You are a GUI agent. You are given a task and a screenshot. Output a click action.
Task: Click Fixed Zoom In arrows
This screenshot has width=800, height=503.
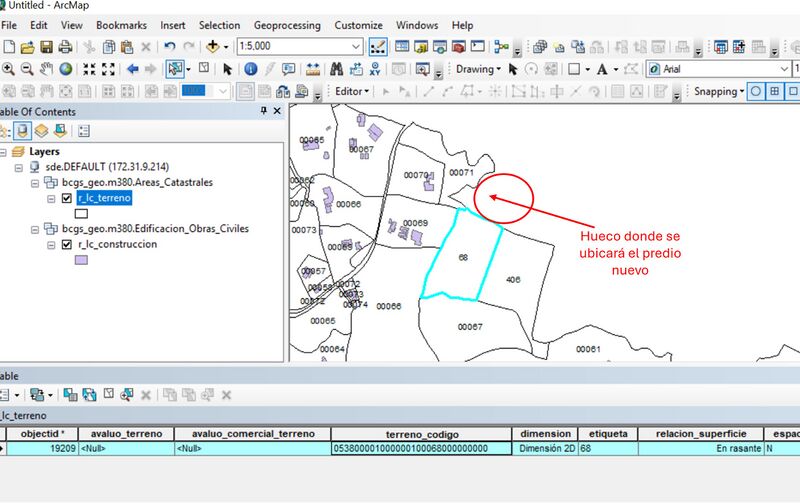click(x=89, y=69)
